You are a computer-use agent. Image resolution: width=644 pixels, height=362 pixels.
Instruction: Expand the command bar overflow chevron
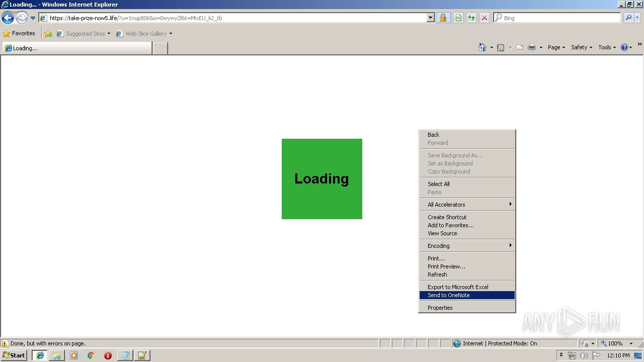click(x=640, y=44)
